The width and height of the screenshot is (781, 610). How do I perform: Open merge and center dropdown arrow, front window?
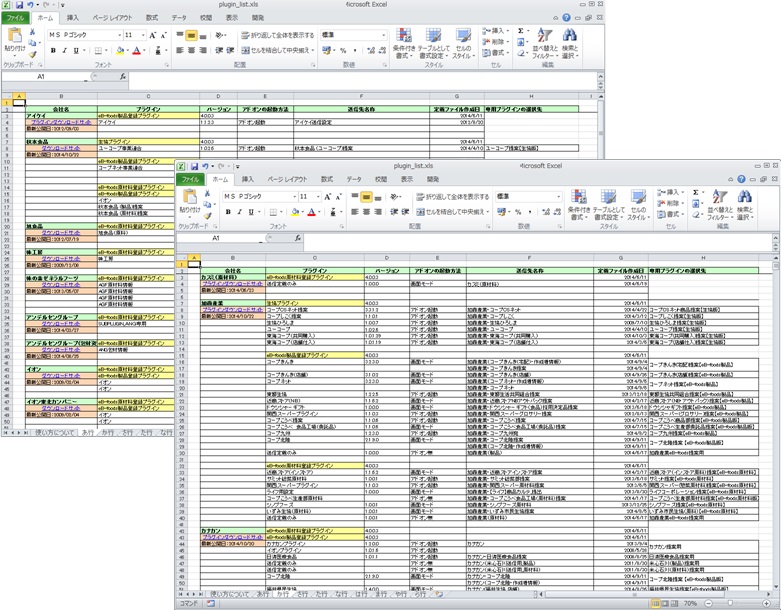488,212
